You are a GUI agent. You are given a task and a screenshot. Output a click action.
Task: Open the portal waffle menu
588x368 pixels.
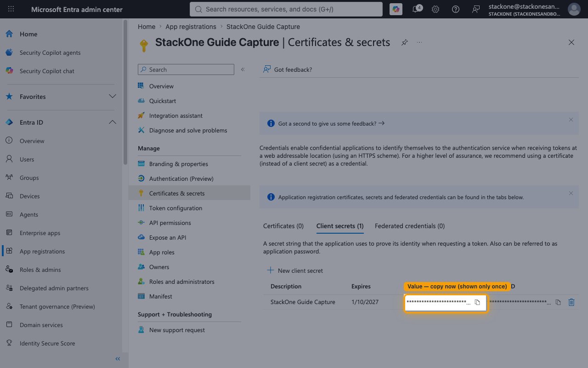point(11,9)
